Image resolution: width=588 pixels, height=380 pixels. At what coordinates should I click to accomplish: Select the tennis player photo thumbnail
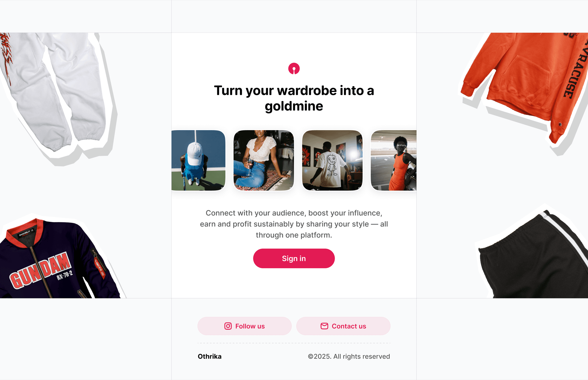point(198,160)
